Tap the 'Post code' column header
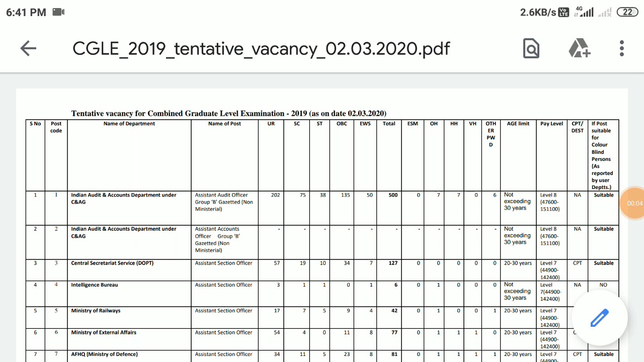Viewport: 644px width, 362px height. pyautogui.click(x=56, y=127)
